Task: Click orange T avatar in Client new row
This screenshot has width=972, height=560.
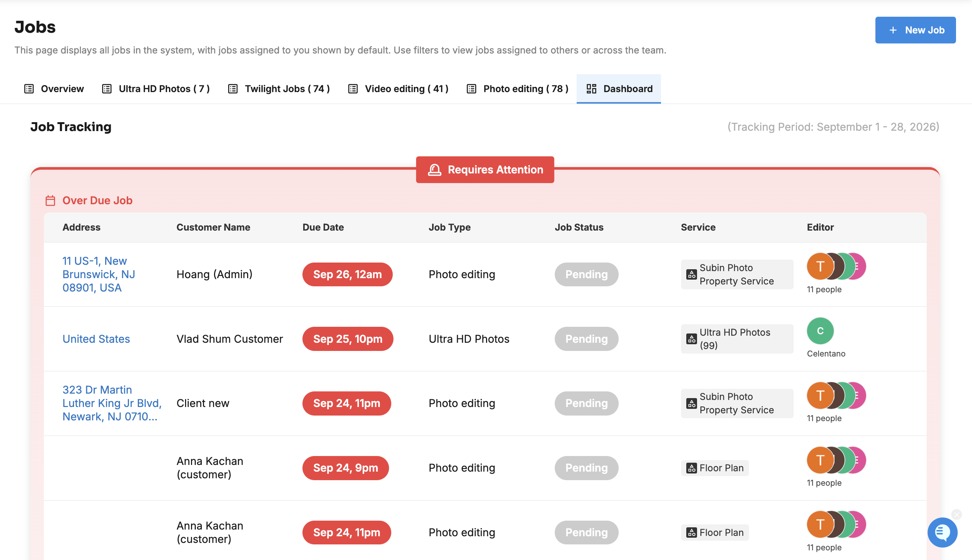Action: coord(820,395)
